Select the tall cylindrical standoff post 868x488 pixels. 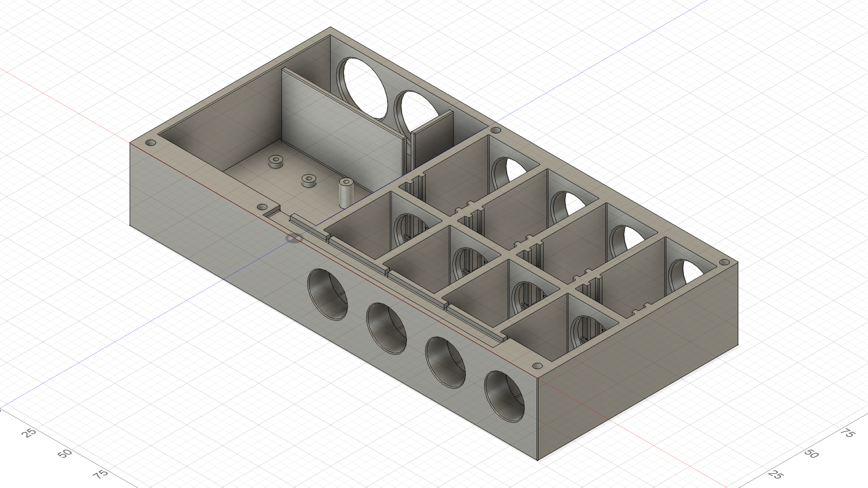(346, 192)
